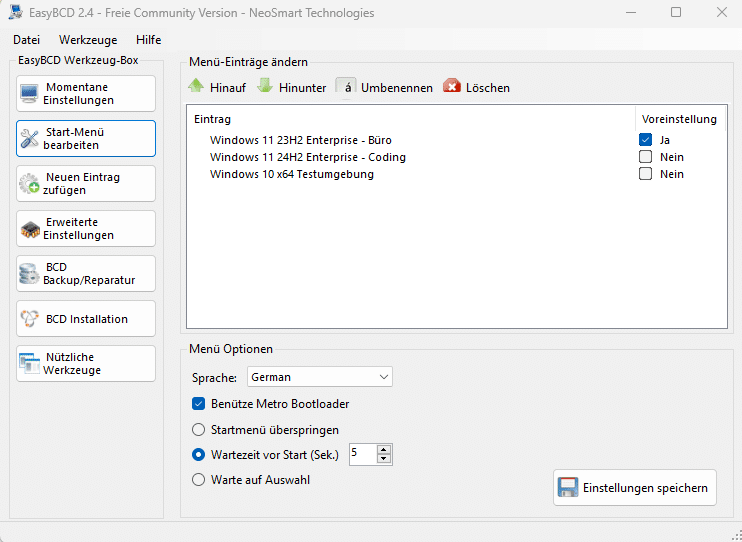This screenshot has height=542, width=742.
Task: Click the Nützliche Werkzeuge label
Action: pos(72,364)
